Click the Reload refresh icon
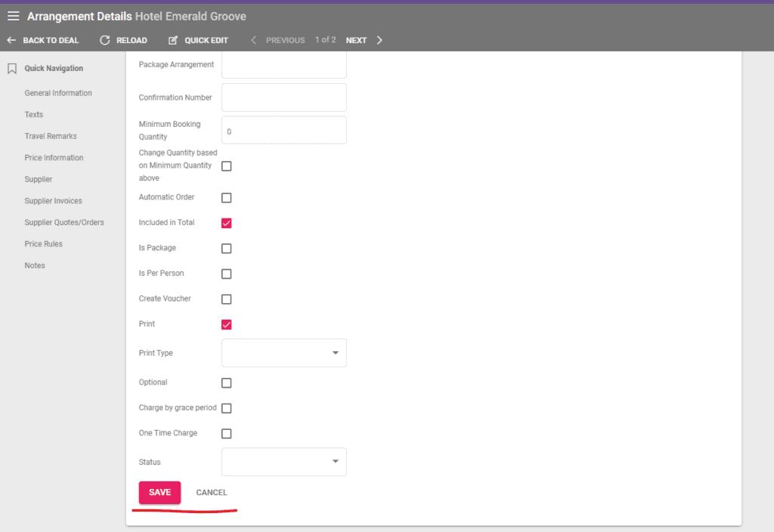774x532 pixels. (104, 40)
